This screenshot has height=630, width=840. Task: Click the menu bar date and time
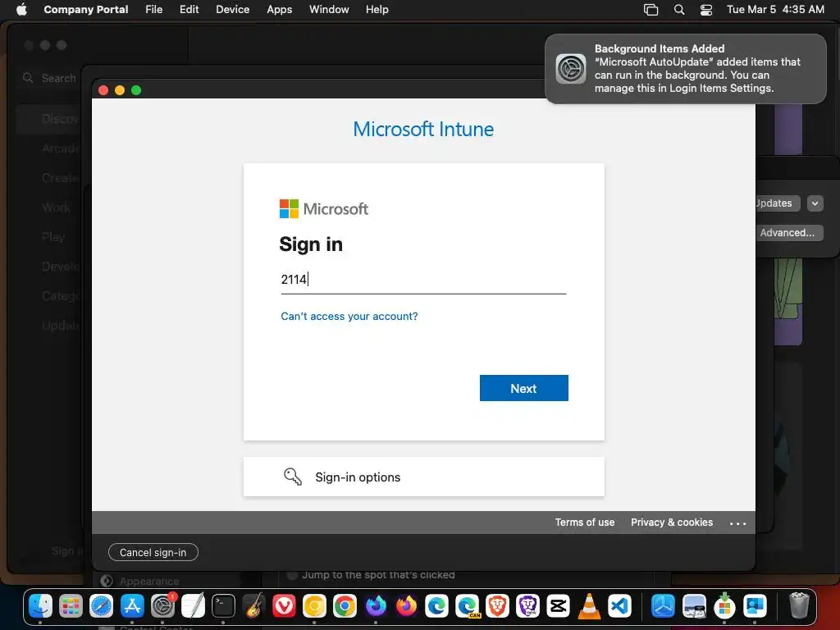(x=774, y=10)
